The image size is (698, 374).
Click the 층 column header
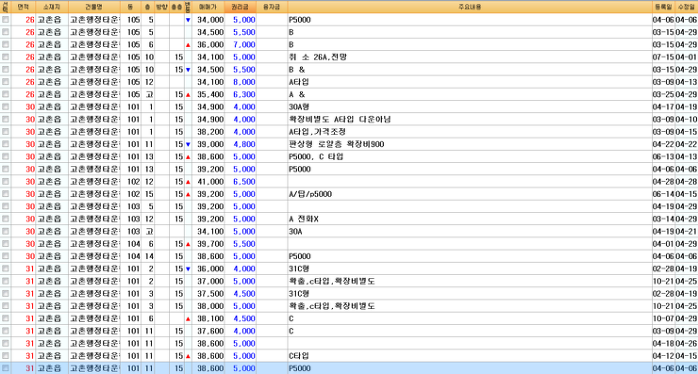pos(148,7)
